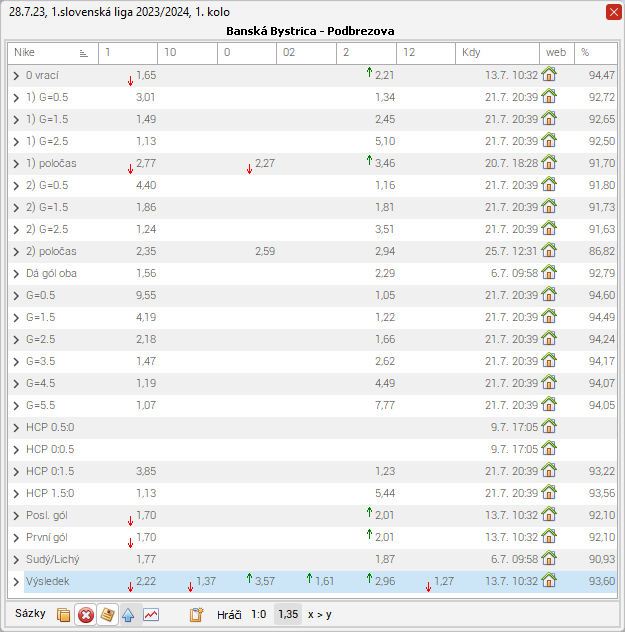This screenshot has height=632, width=625.
Task: Select odds 2,27 in 1) poločas row
Action: pos(265,163)
